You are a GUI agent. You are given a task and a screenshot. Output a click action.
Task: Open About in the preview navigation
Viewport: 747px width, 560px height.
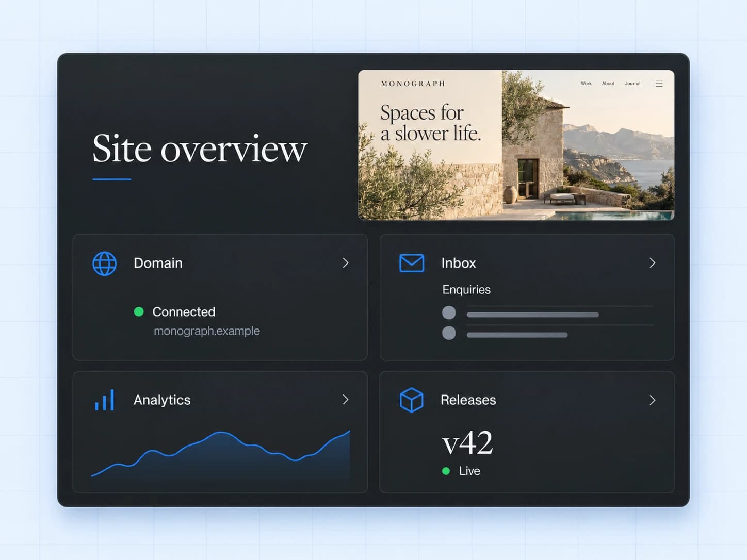click(x=608, y=84)
